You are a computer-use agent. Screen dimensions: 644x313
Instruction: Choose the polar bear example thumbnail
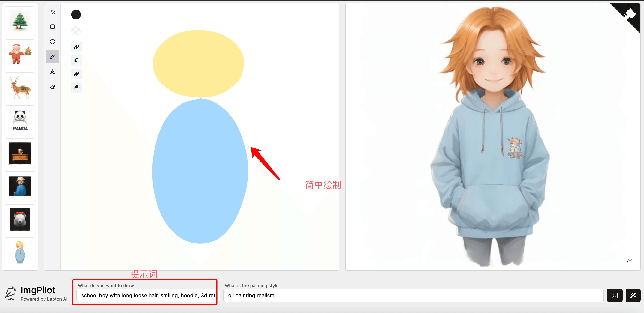click(x=20, y=219)
